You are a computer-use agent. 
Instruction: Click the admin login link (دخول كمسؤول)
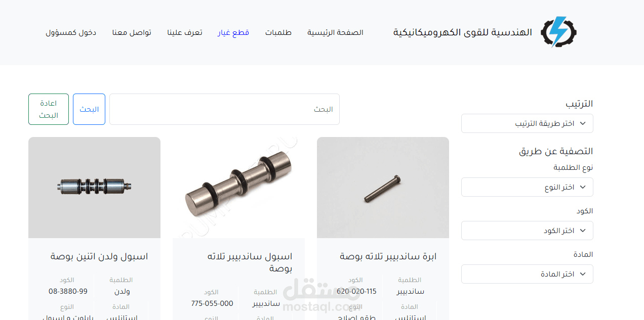pyautogui.click(x=71, y=32)
